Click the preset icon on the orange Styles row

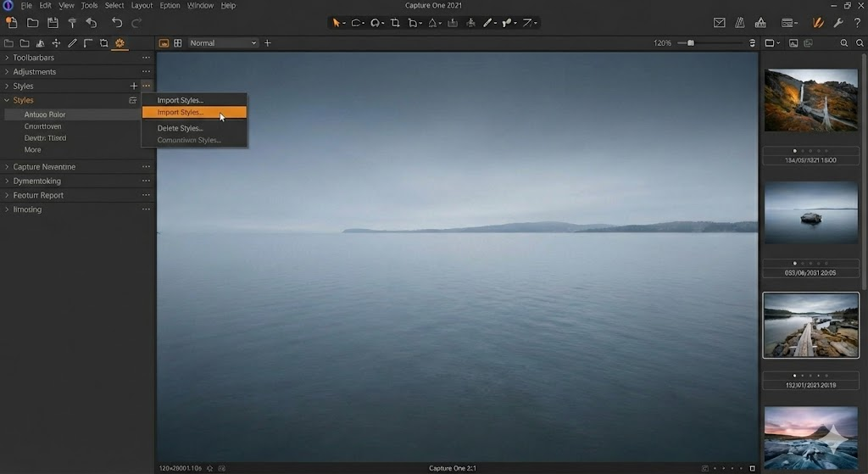pyautogui.click(x=133, y=100)
